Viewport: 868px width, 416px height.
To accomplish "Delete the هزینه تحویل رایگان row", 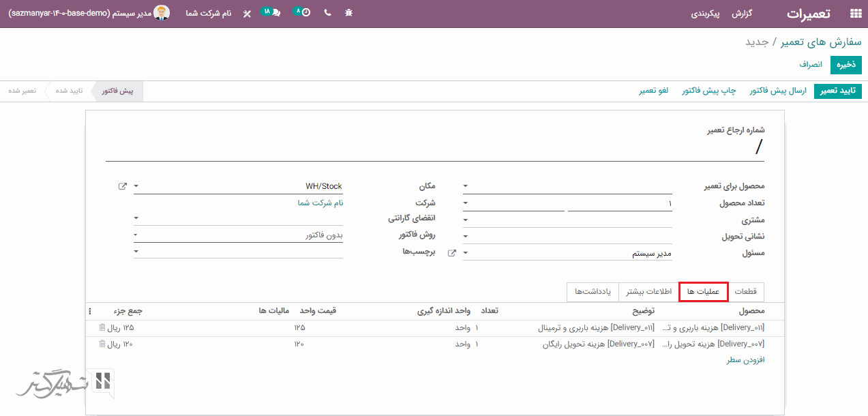I will tap(102, 344).
